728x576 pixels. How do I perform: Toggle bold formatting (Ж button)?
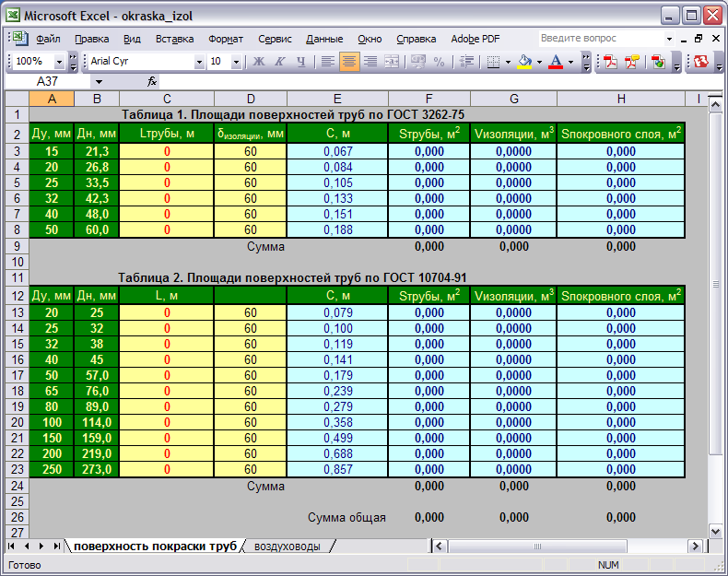click(258, 62)
